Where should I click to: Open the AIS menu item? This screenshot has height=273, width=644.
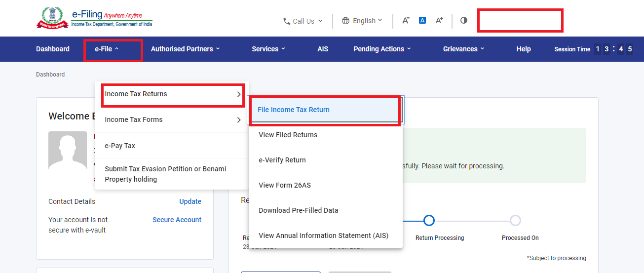pos(323,49)
